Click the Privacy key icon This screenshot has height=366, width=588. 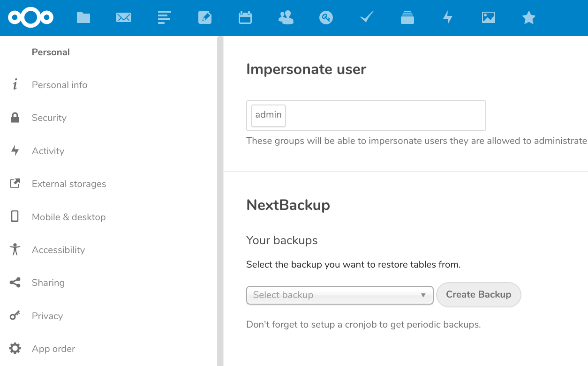pyautogui.click(x=15, y=316)
